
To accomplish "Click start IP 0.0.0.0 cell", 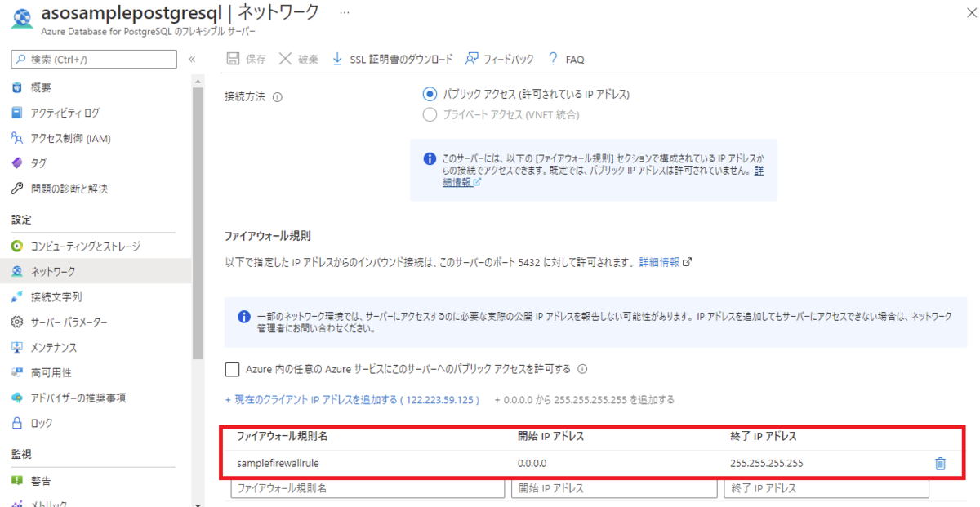I will coord(532,464).
